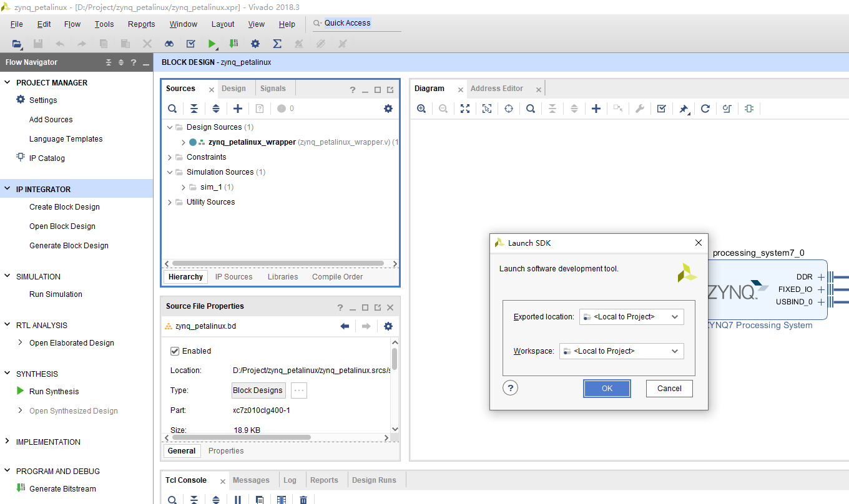The height and width of the screenshot is (504, 849).
Task: Collapse the Design Sources tree node
Action: tap(170, 127)
